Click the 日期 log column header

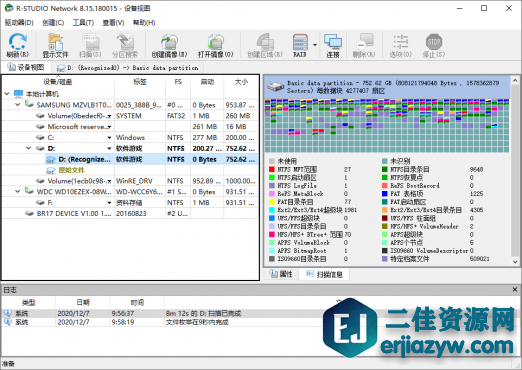click(x=83, y=302)
